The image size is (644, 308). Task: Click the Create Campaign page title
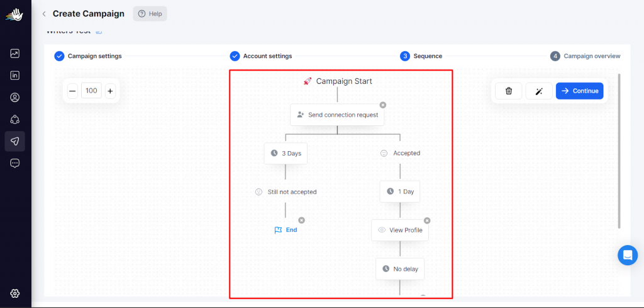click(88, 14)
